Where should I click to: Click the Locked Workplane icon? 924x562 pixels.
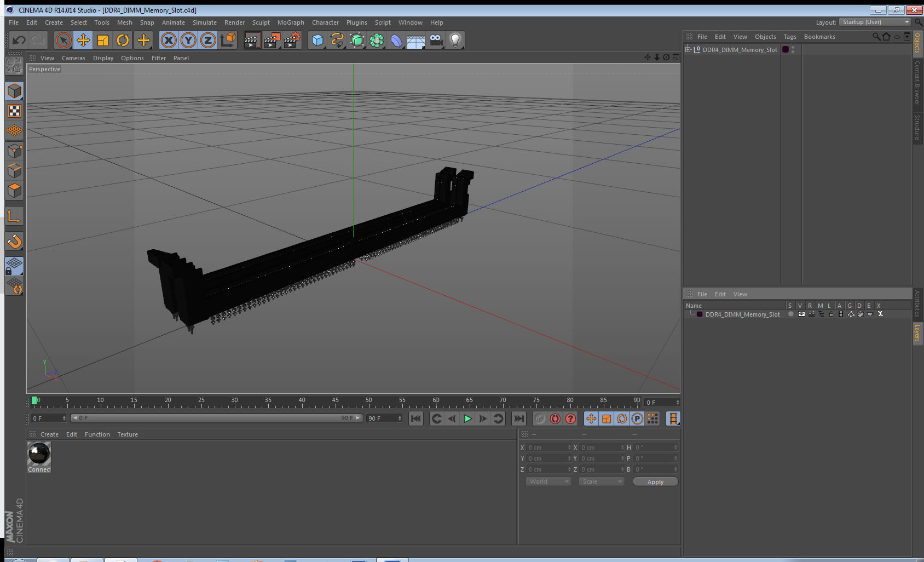pos(14,266)
